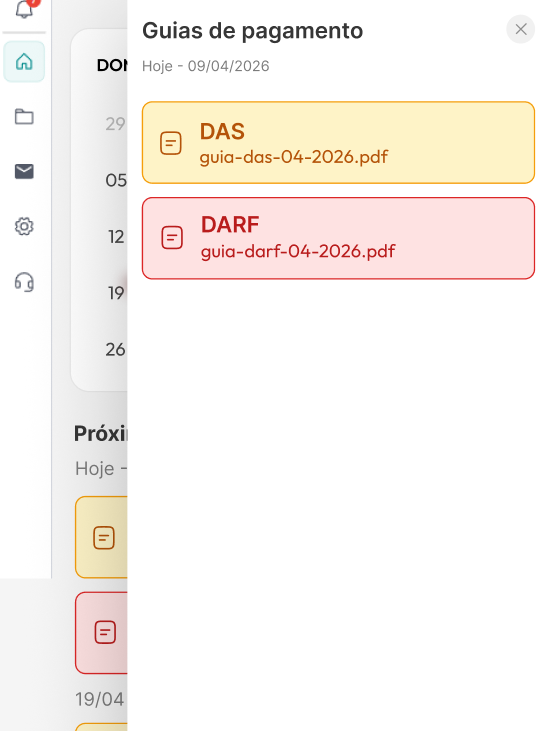Click the document icon in DAS card
The height and width of the screenshot is (731, 544).
coord(171,143)
